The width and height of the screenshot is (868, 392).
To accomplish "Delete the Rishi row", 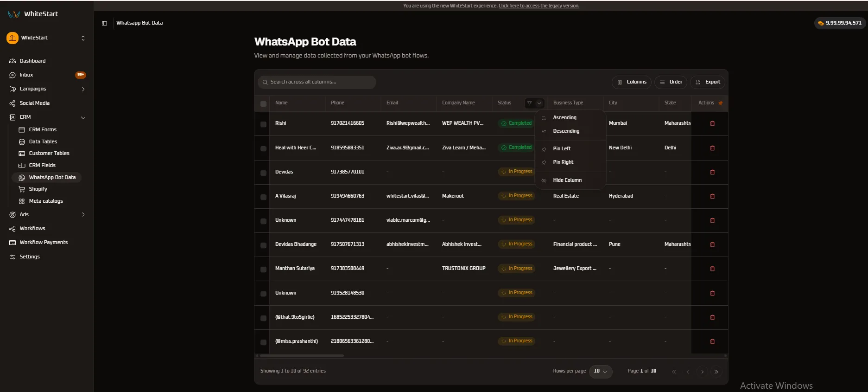I will pos(712,123).
